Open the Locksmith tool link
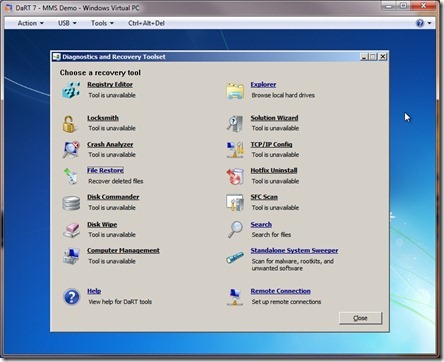444x362 pixels. pos(103,118)
